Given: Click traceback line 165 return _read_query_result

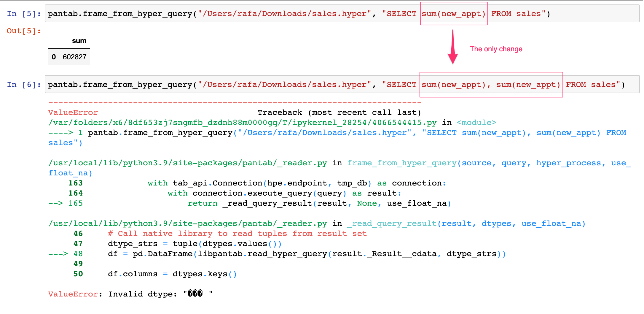Looking at the screenshot, I should (319, 203).
